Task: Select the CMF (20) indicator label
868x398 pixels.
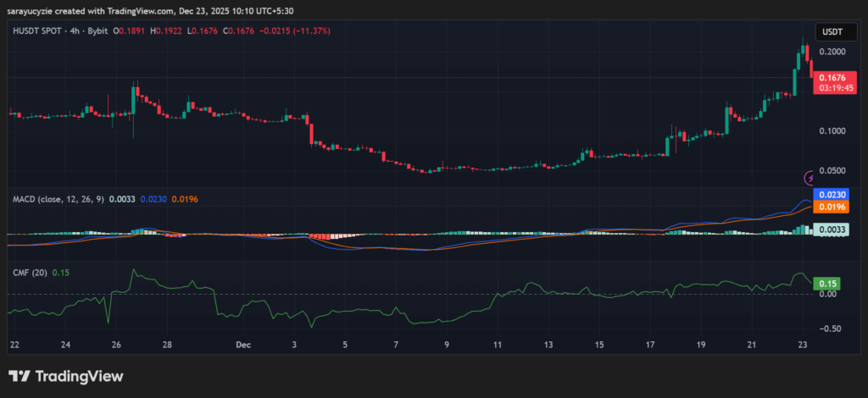Action: coord(30,272)
